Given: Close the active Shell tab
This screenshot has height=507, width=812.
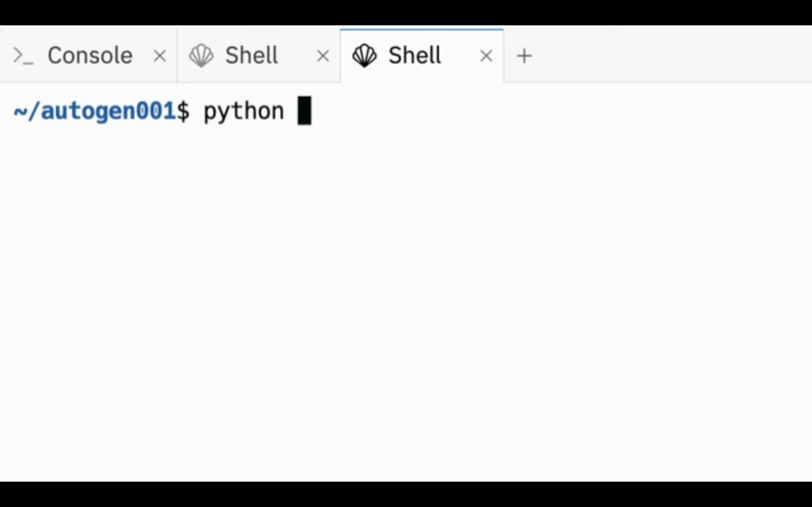Looking at the screenshot, I should click(x=486, y=56).
